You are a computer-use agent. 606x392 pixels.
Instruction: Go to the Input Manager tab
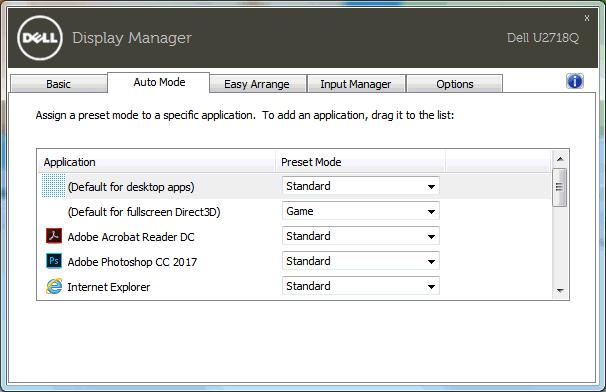coord(356,84)
